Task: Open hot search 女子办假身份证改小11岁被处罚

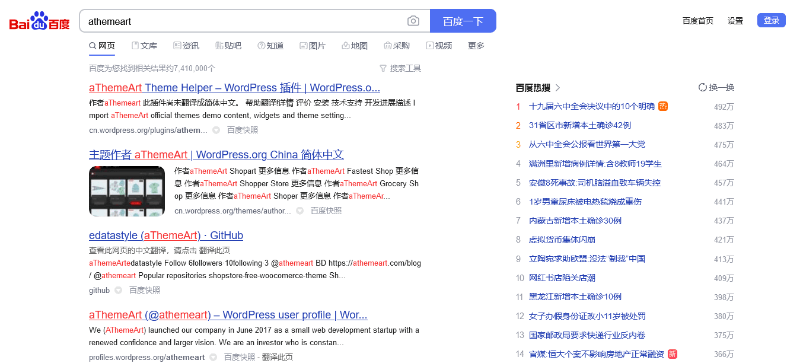Action: 587,316
